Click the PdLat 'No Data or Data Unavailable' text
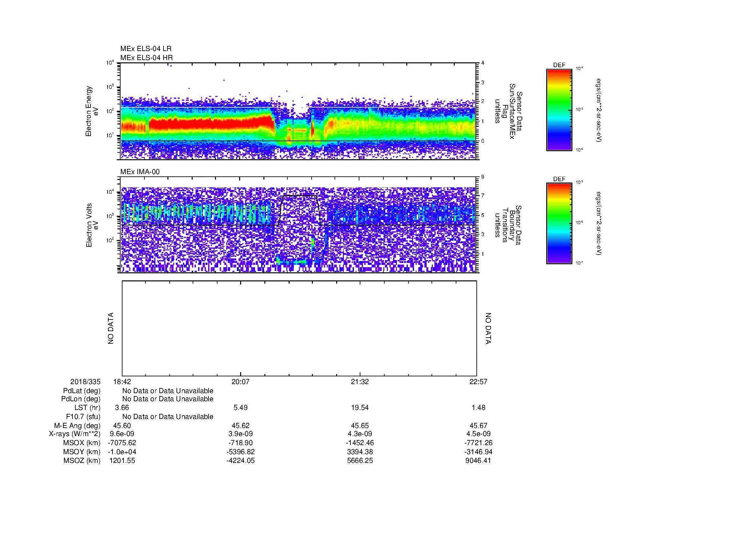756x534 pixels. point(168,391)
